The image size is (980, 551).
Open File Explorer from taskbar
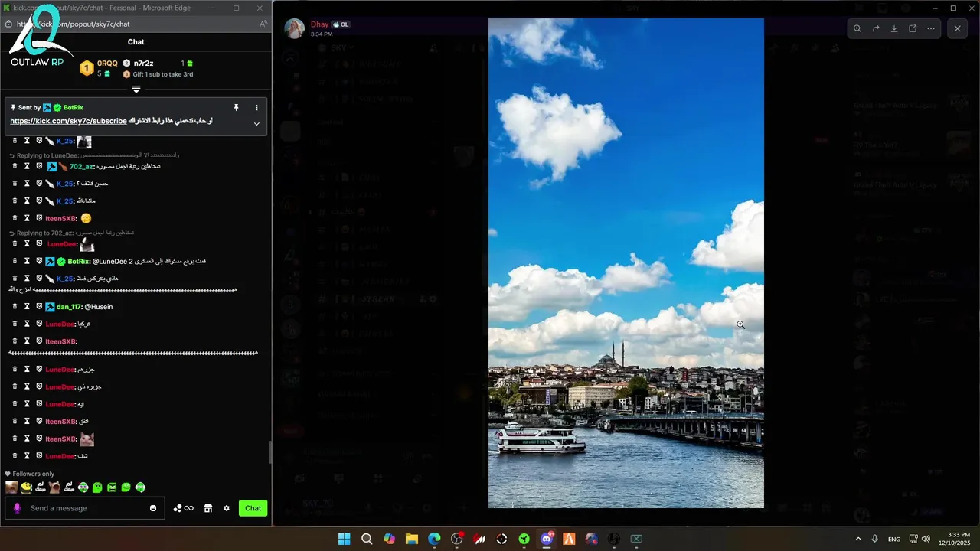(x=412, y=539)
